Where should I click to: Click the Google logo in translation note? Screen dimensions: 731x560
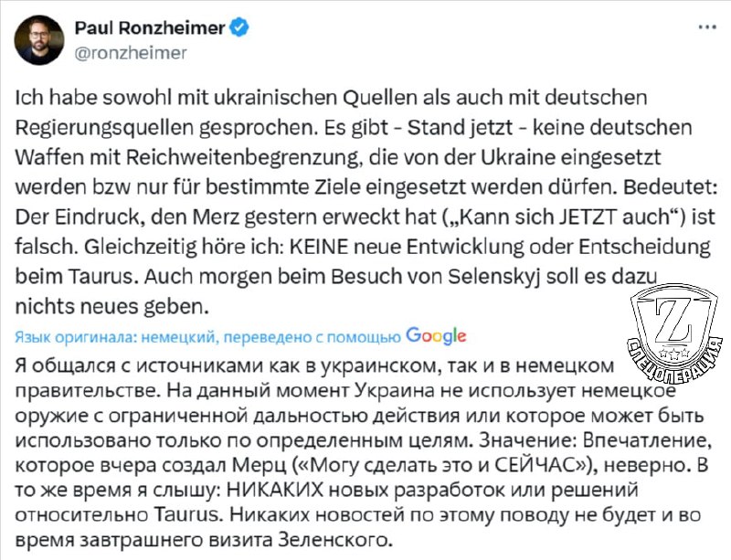point(436,335)
